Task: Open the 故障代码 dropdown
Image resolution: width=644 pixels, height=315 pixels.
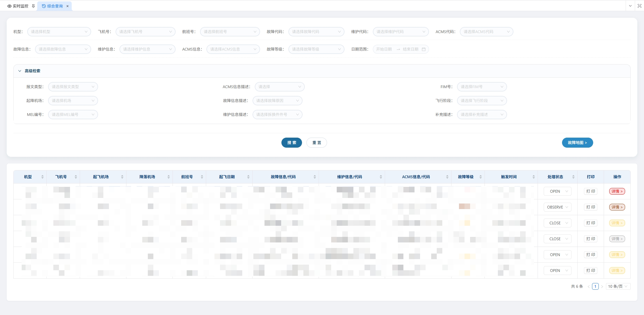Action: (316, 32)
